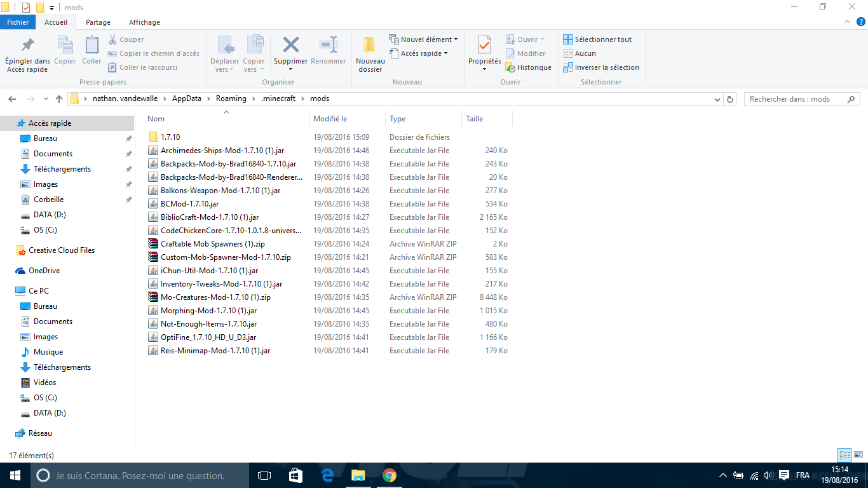Open Corbeille in the sidebar

click(48, 200)
